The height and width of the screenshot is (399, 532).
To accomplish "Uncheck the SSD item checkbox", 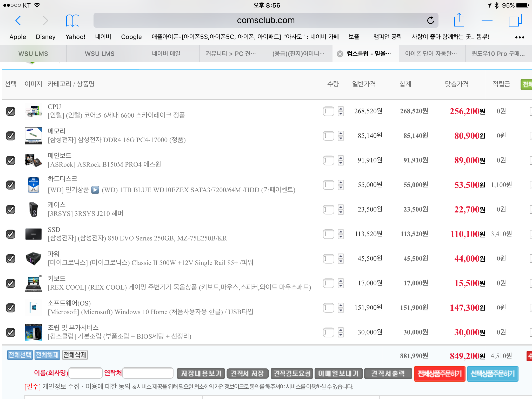I will pos(11,234).
